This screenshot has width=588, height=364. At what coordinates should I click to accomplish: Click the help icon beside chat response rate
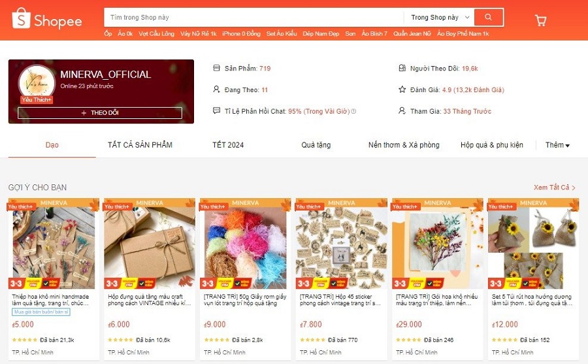coord(353,112)
